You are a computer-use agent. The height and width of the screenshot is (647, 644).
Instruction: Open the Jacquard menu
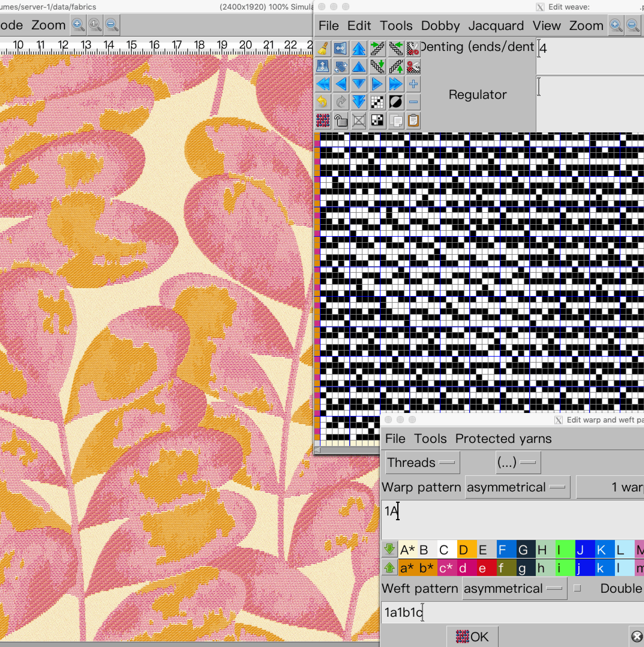(x=496, y=25)
